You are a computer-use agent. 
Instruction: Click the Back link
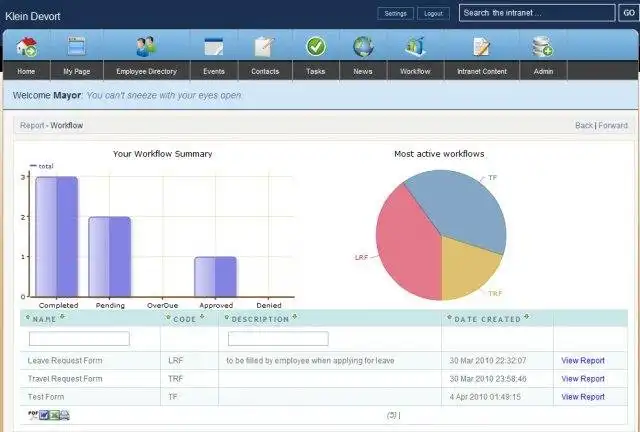(x=584, y=125)
